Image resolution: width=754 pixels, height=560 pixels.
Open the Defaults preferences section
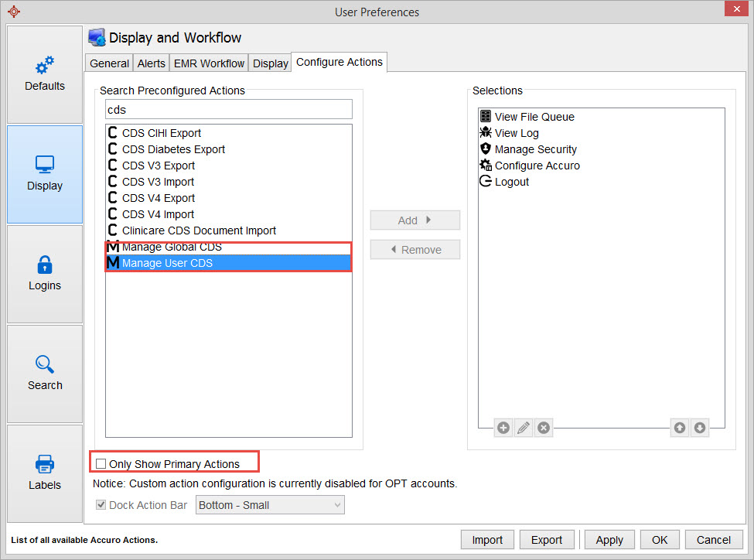click(x=45, y=74)
